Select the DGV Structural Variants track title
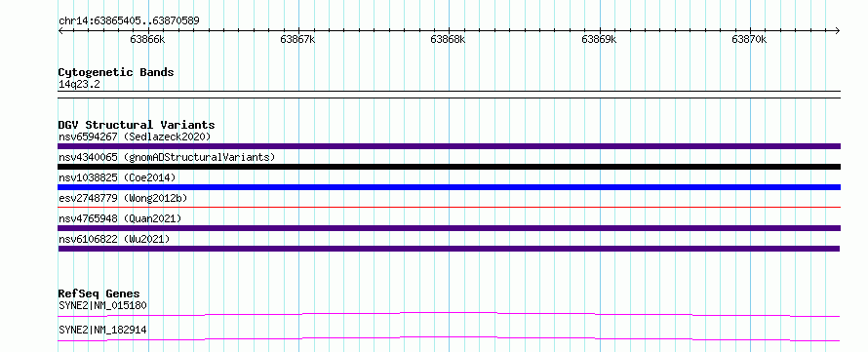The width and height of the screenshot is (868, 352). (137, 125)
